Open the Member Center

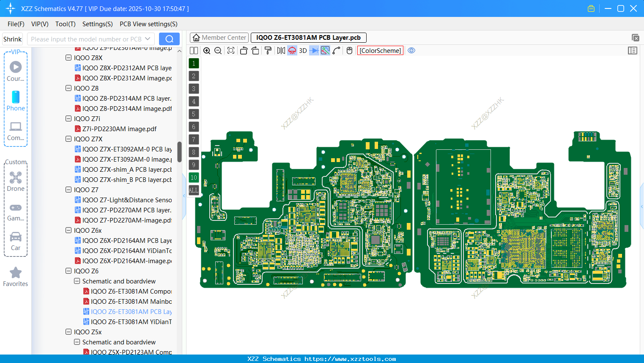(x=219, y=37)
